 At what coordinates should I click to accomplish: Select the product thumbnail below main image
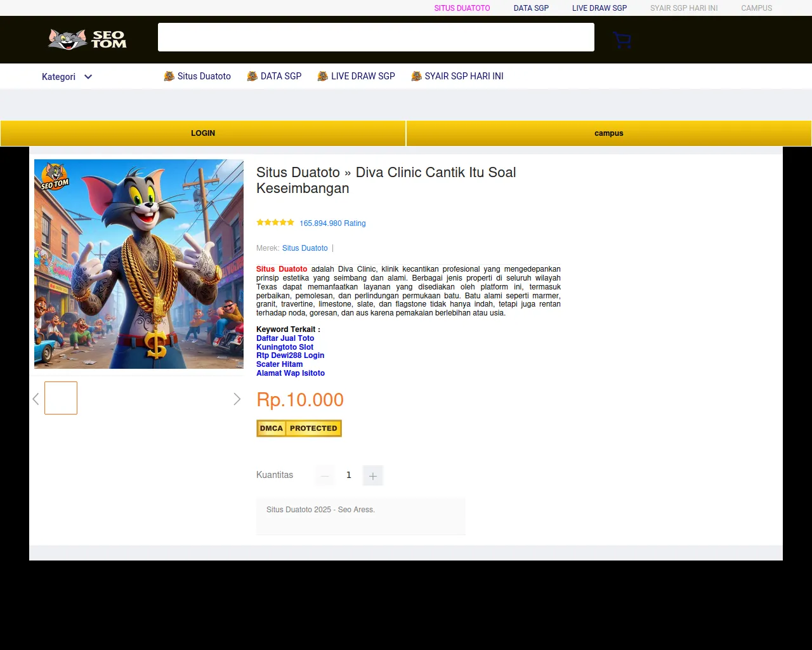[x=61, y=398]
